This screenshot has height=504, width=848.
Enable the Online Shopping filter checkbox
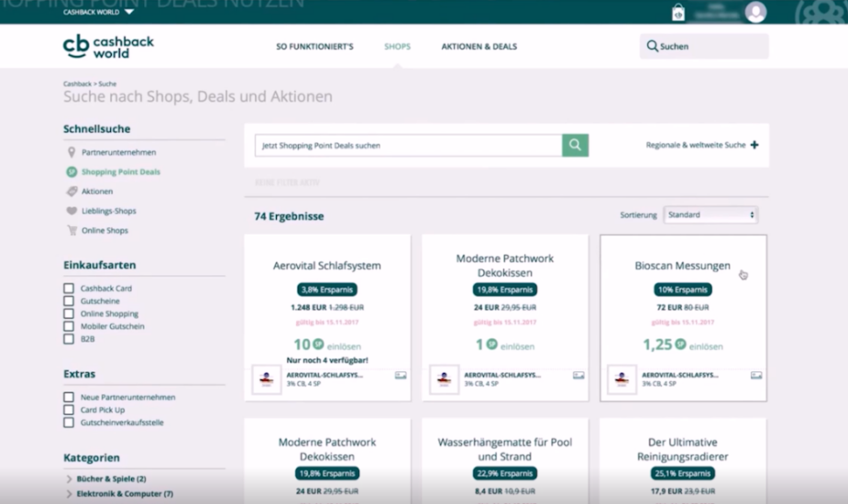(x=69, y=313)
